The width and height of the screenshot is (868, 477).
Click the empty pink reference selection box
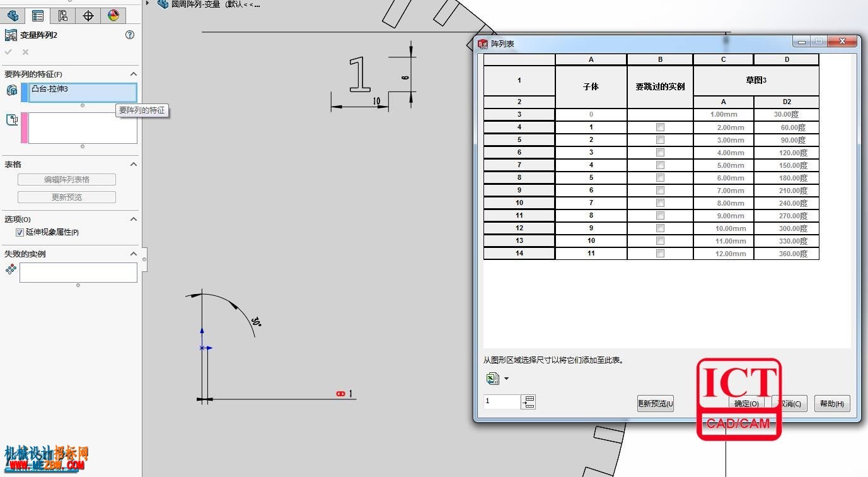point(83,128)
